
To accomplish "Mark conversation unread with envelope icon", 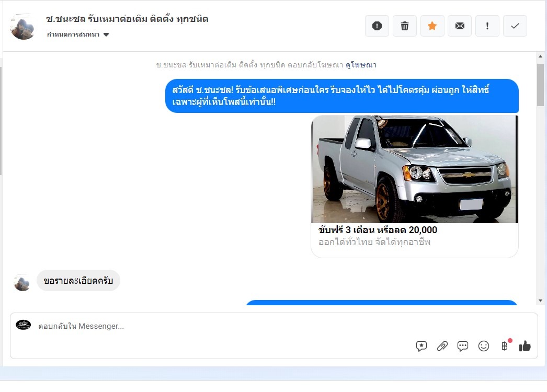I will tap(460, 26).
